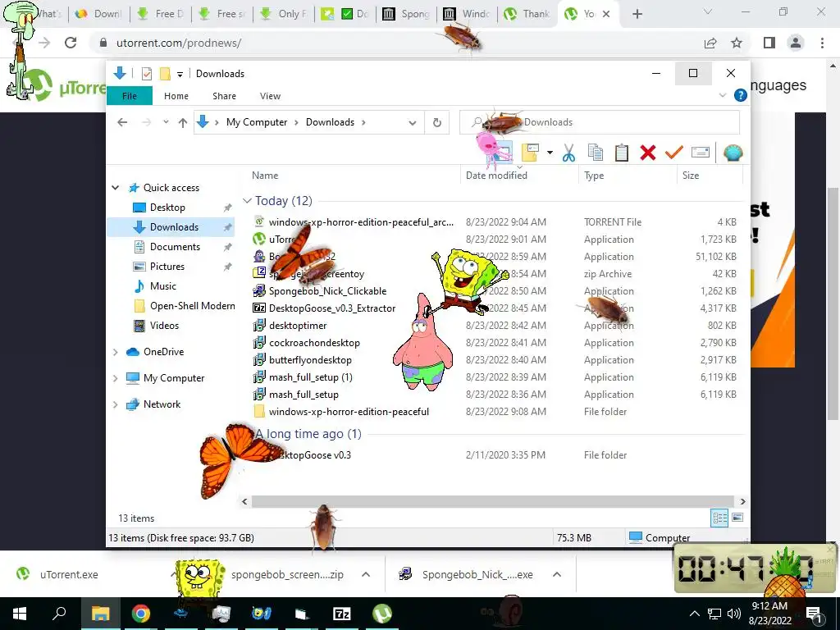
Task: Open uTorrent.exe in Chrome's download bar
Action: (69, 574)
